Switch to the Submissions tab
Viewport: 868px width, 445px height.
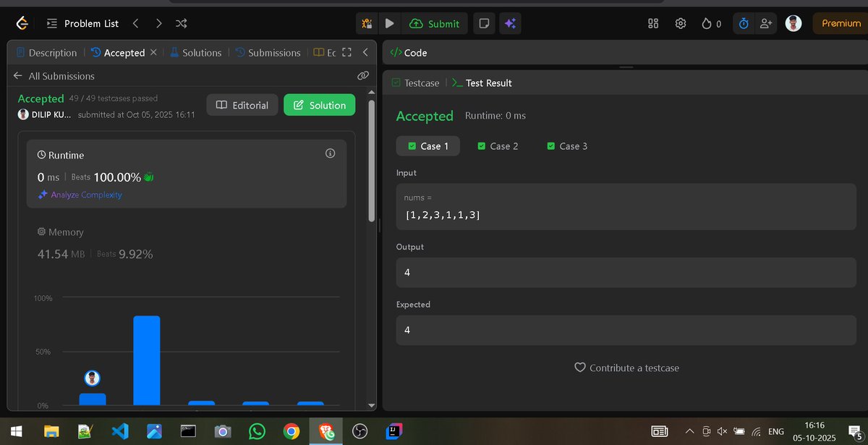pyautogui.click(x=268, y=53)
